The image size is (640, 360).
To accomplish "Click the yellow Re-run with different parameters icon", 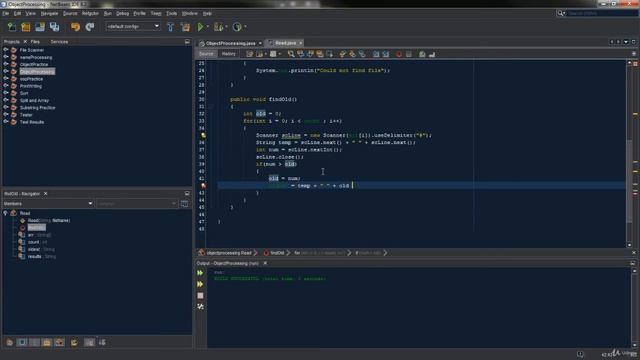I will (x=200, y=284).
